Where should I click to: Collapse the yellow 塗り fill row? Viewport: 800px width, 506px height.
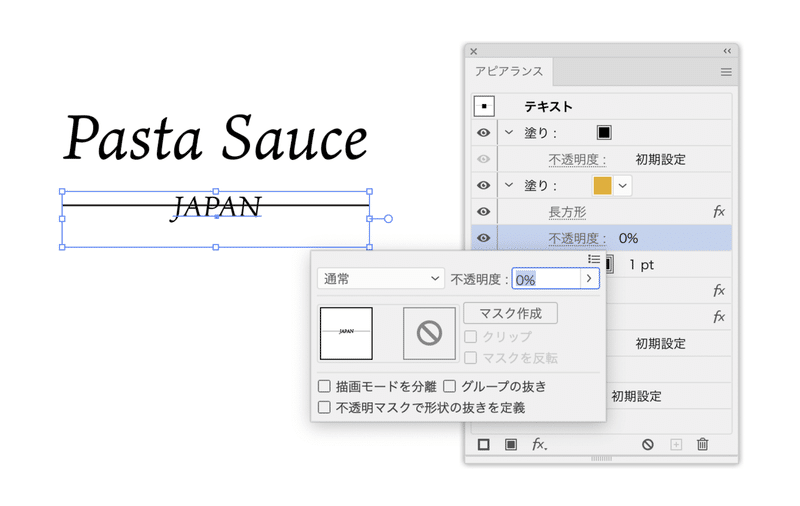[509, 185]
